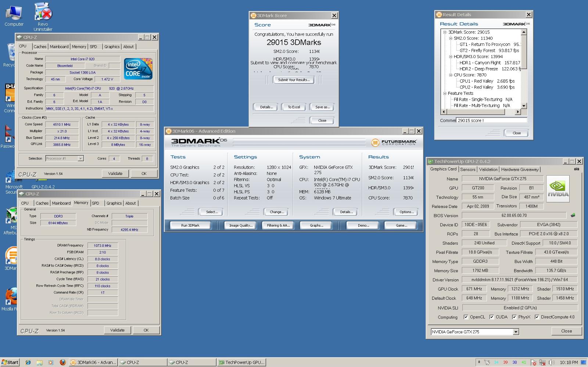This screenshot has height=367, width=588.
Task: Collapse the CPU Score tree node
Action: point(451,75)
